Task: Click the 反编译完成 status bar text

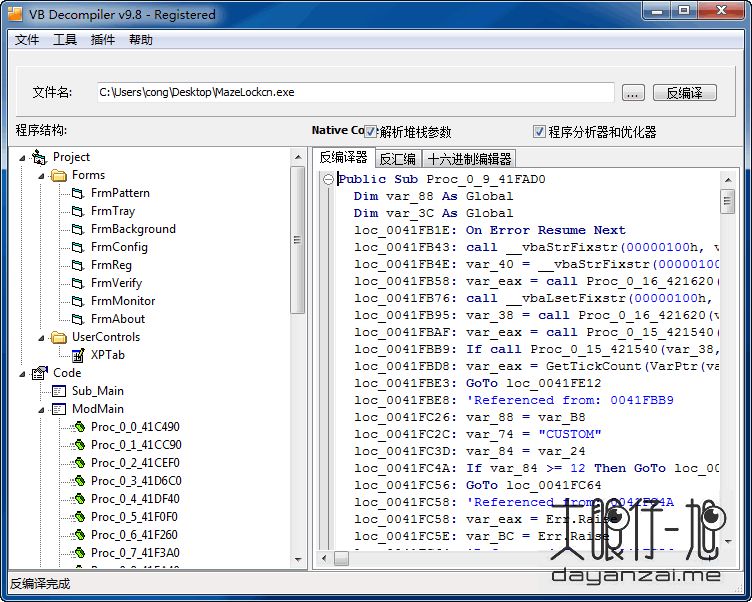Action: pos(40,584)
